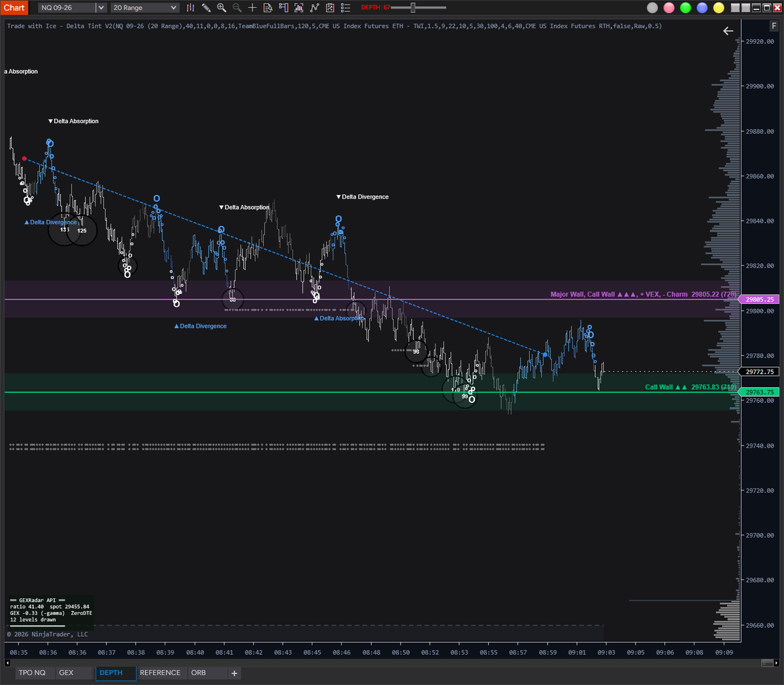Click the 08:53 time axis label

point(459,652)
